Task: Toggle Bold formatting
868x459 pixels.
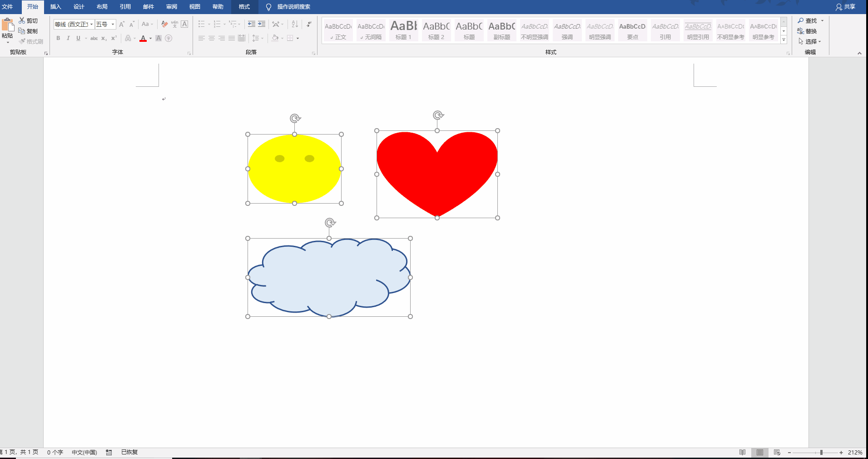Action: click(58, 38)
